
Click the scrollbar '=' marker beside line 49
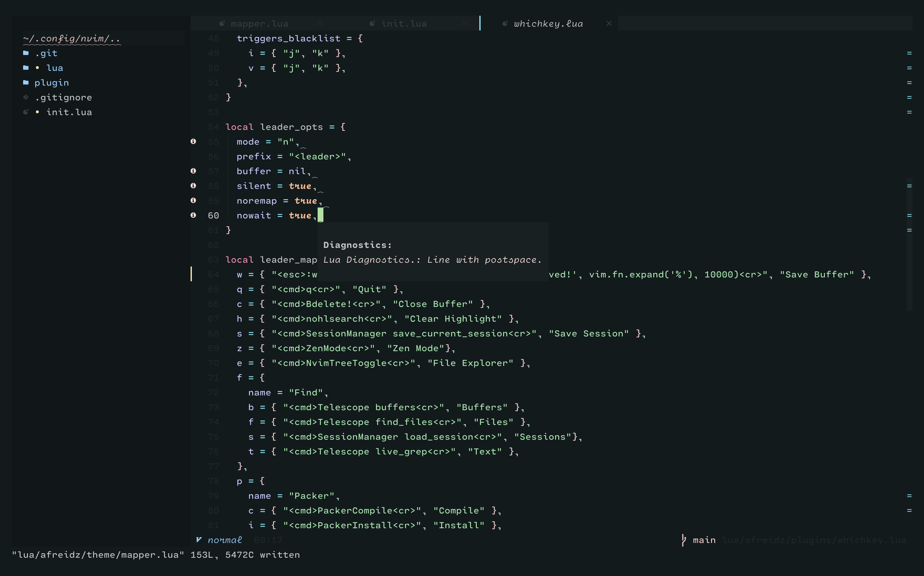click(909, 53)
